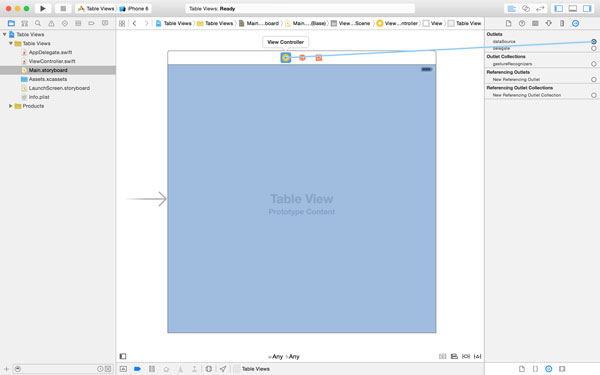Open the Test navigator icon
Viewport: 600px width, 375px height.
point(65,23)
